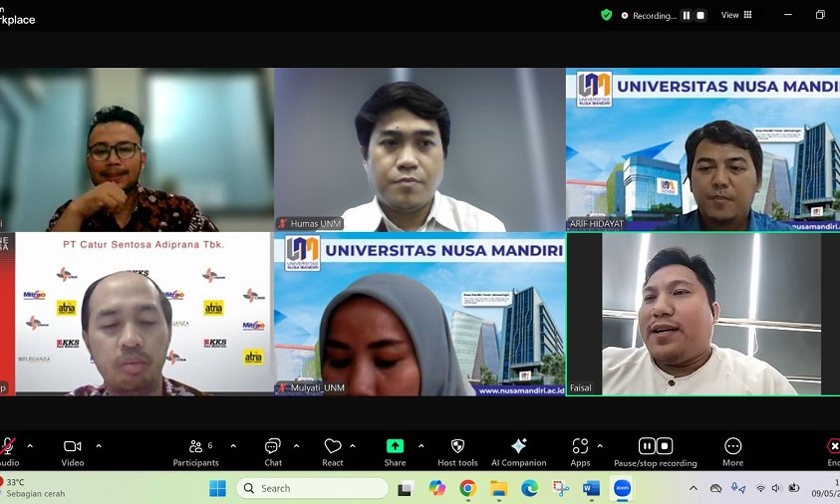Viewport: 840px width, 504px height.
Task: Open Snipping Tool from taskbar
Action: coord(560,488)
